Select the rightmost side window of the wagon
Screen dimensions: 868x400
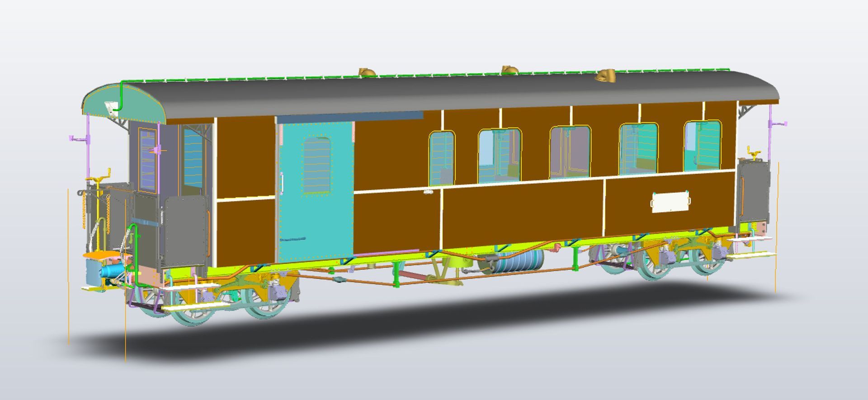tap(703, 146)
